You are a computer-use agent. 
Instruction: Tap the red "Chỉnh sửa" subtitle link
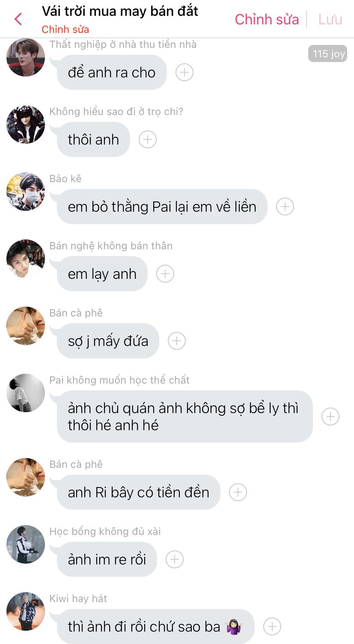point(65,30)
